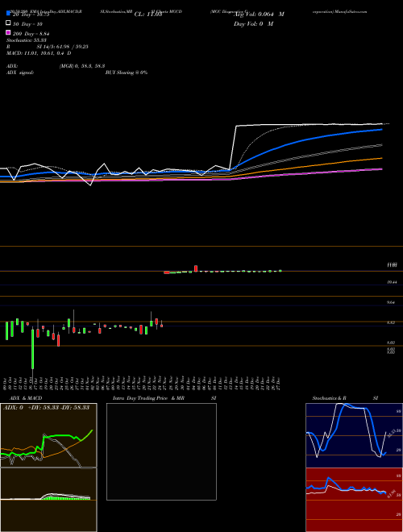Open the empty Intra Day Trading chart panel

161,451
